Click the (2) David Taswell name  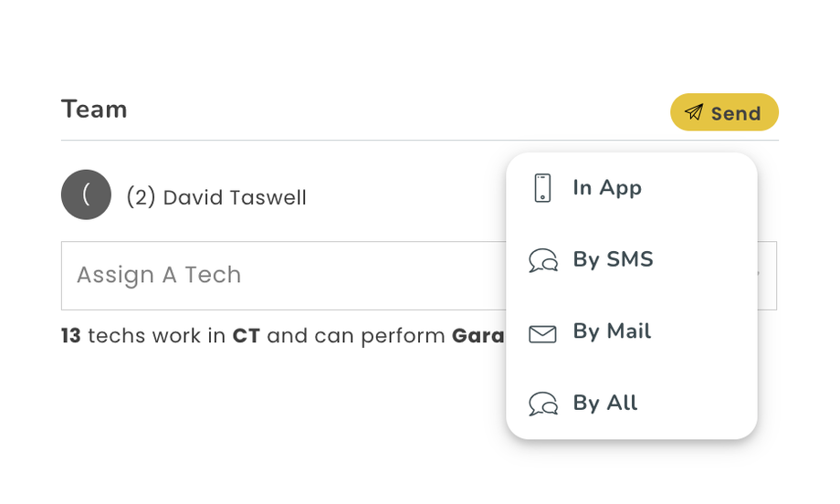tap(216, 197)
